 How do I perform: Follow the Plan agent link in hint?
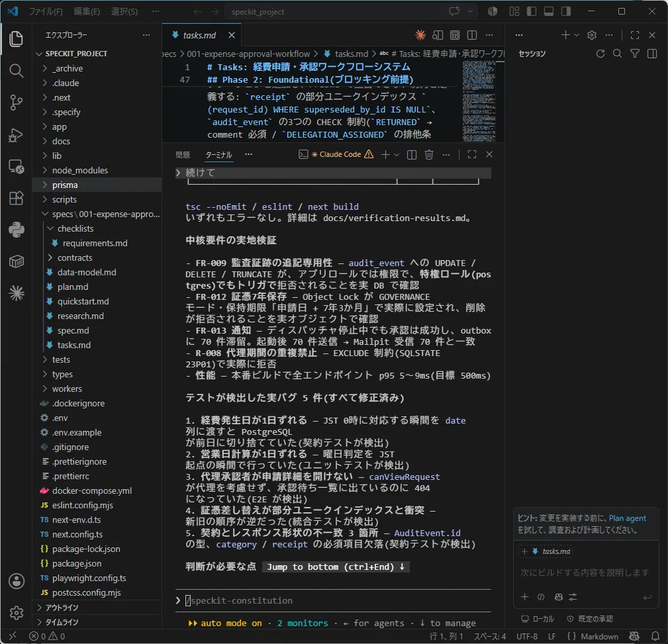pos(627,518)
